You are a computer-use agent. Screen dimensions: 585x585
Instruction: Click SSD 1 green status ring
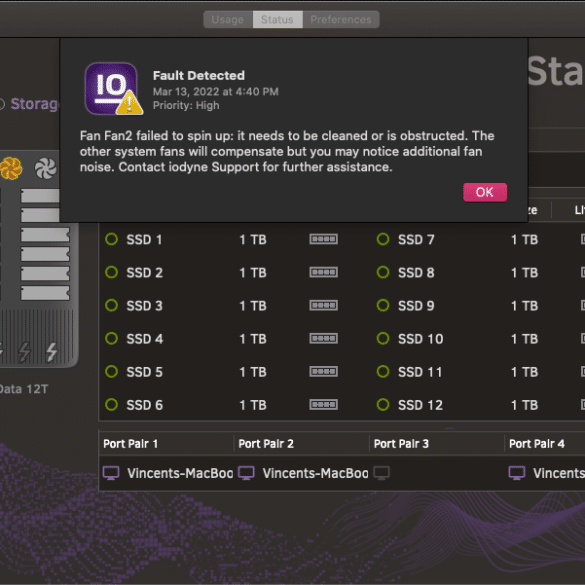click(111, 239)
